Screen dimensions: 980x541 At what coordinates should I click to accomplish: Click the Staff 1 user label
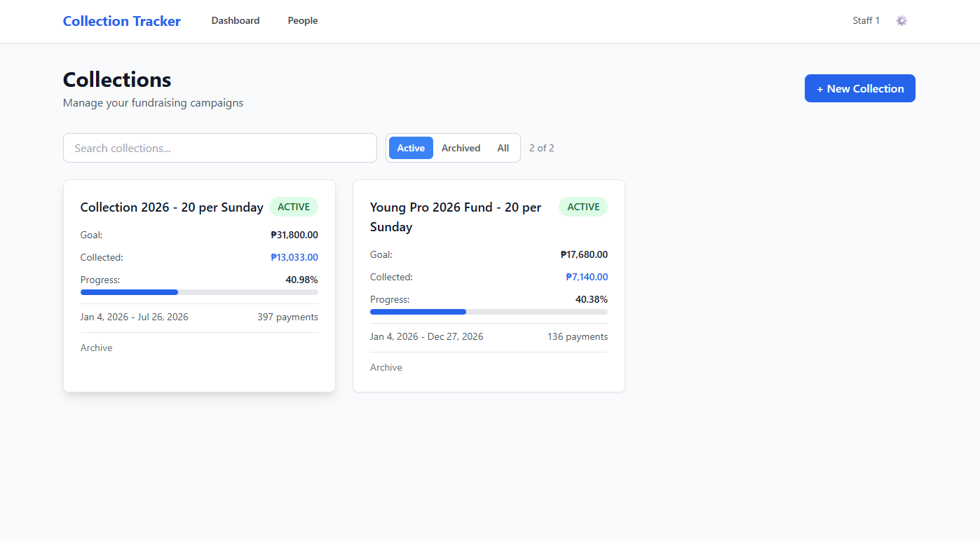click(866, 21)
